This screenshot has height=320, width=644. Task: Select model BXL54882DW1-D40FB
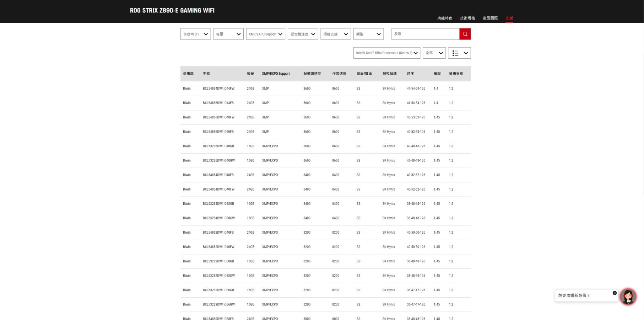(218, 233)
